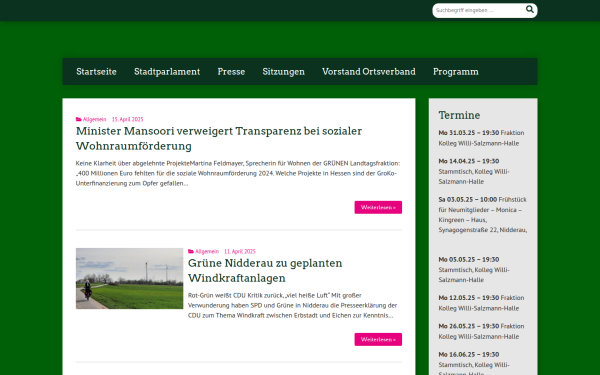Open the Sitzungen menu item
The width and height of the screenshot is (600, 375).
tap(284, 72)
